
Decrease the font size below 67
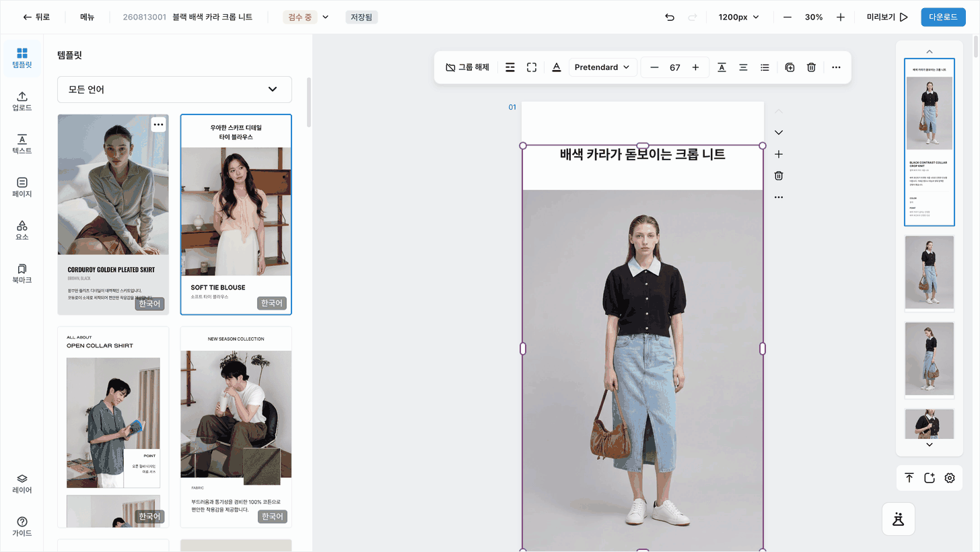(654, 67)
